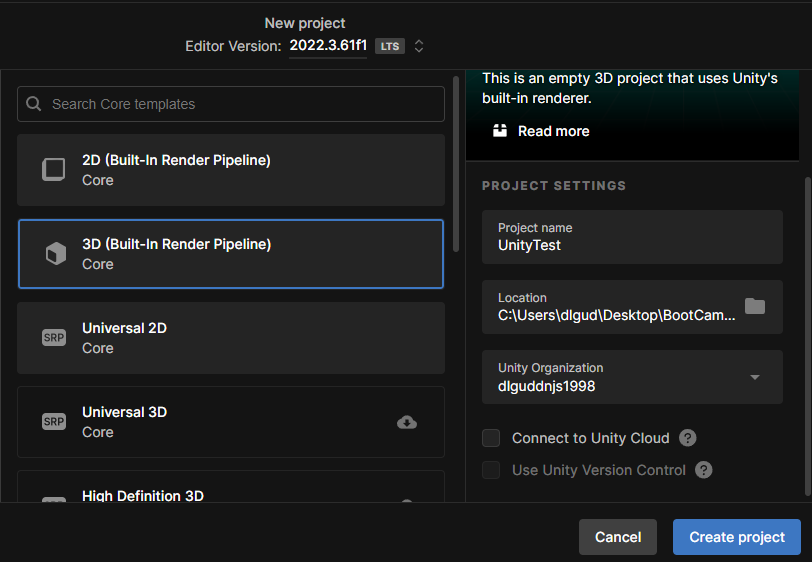This screenshot has height=562, width=812.
Task: Click the Location path field
Action: pos(632,307)
